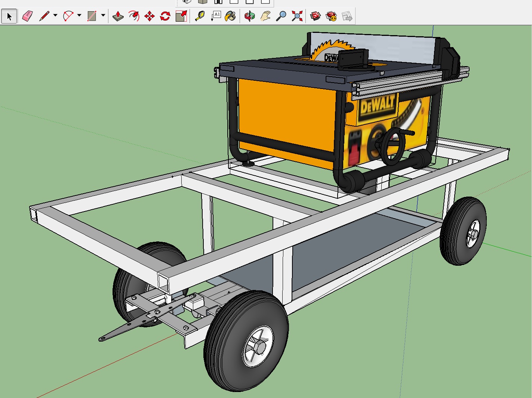This screenshot has width=532, height=398.
Task: Click the saw's black handwheel
Action: (x=393, y=146)
